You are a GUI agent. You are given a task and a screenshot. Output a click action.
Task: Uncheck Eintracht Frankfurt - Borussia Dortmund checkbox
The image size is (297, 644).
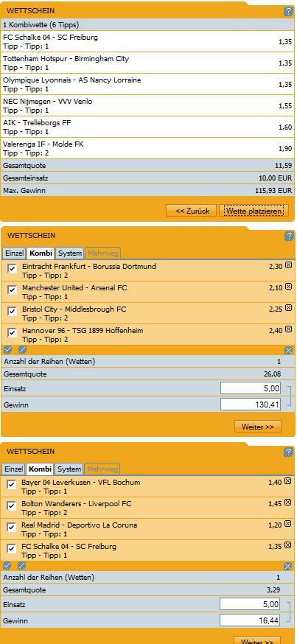[x=13, y=269]
